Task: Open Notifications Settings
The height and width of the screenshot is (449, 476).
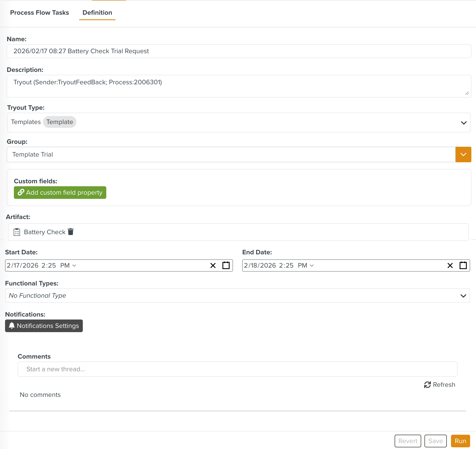Action: point(44,326)
